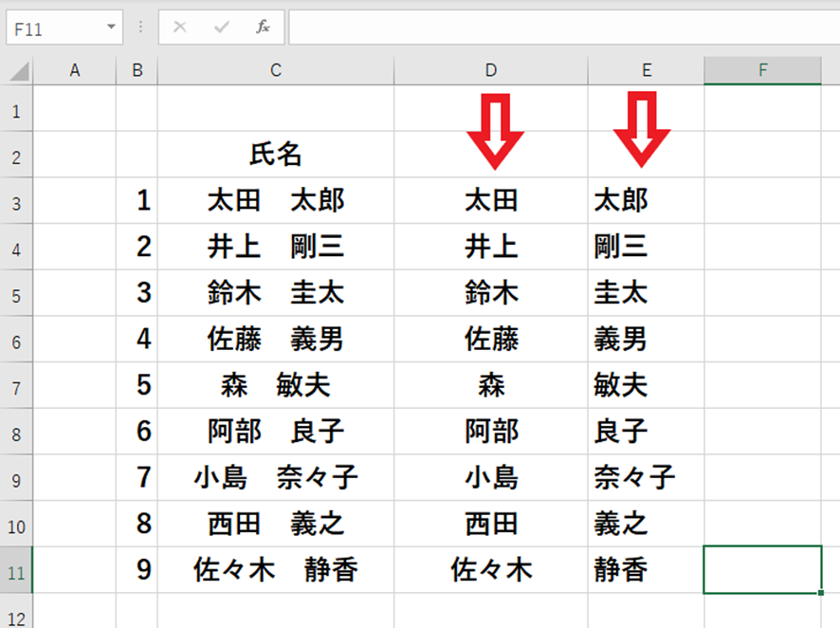Click surname cell 西田 in column D

click(x=491, y=524)
